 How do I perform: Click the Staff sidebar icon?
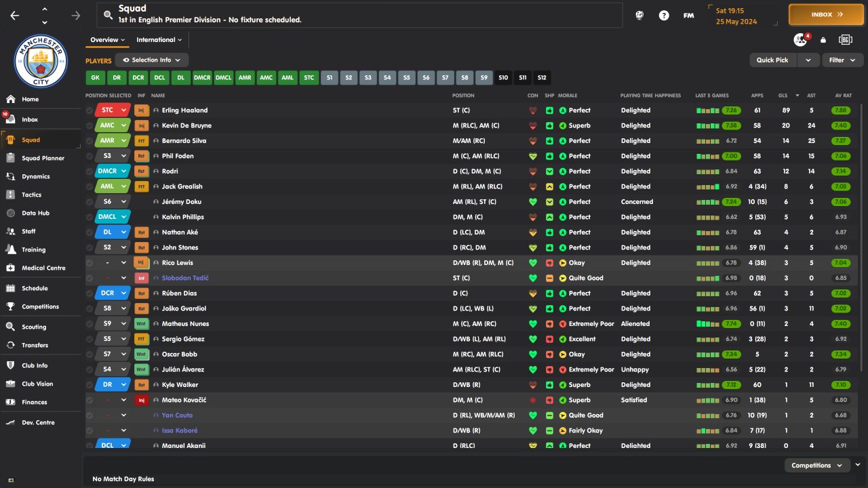coord(11,231)
